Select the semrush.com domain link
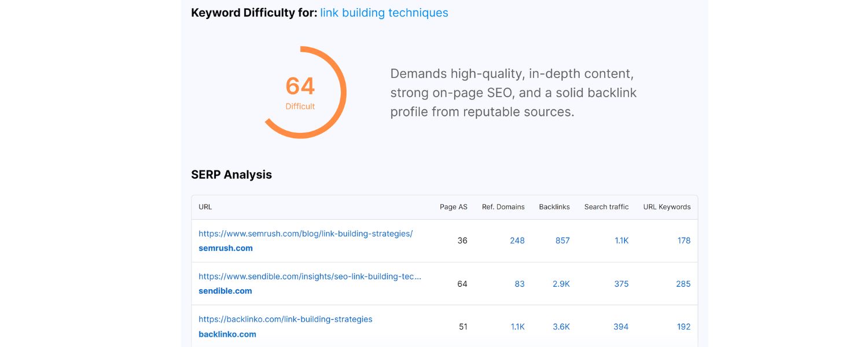868x347 pixels. pyautogui.click(x=225, y=248)
